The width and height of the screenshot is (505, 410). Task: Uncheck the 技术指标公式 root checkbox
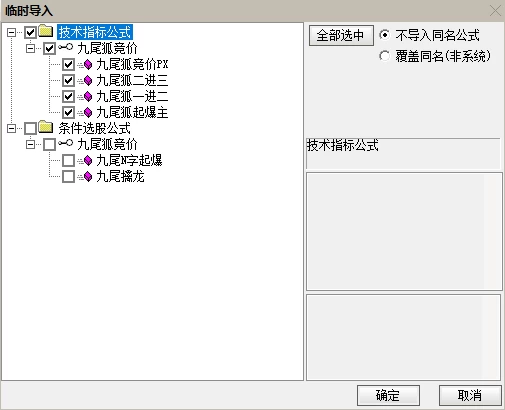click(30, 32)
